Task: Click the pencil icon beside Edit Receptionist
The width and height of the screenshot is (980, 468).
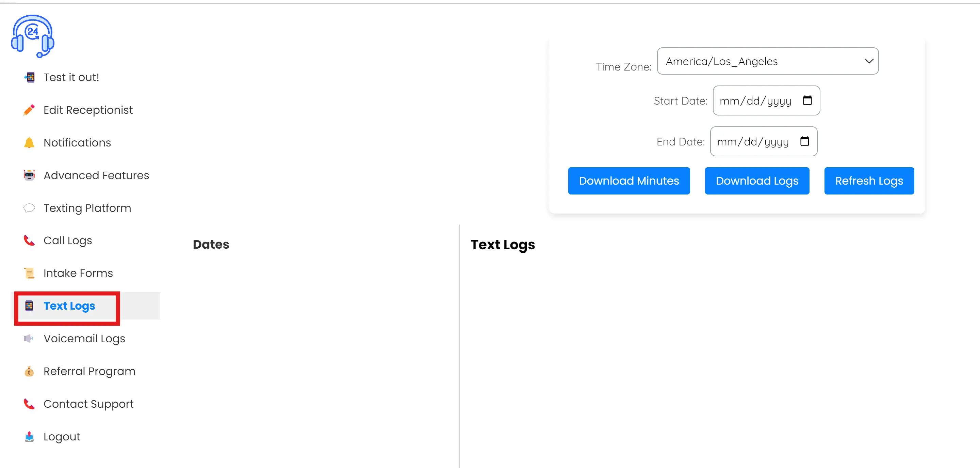Action: coord(29,110)
